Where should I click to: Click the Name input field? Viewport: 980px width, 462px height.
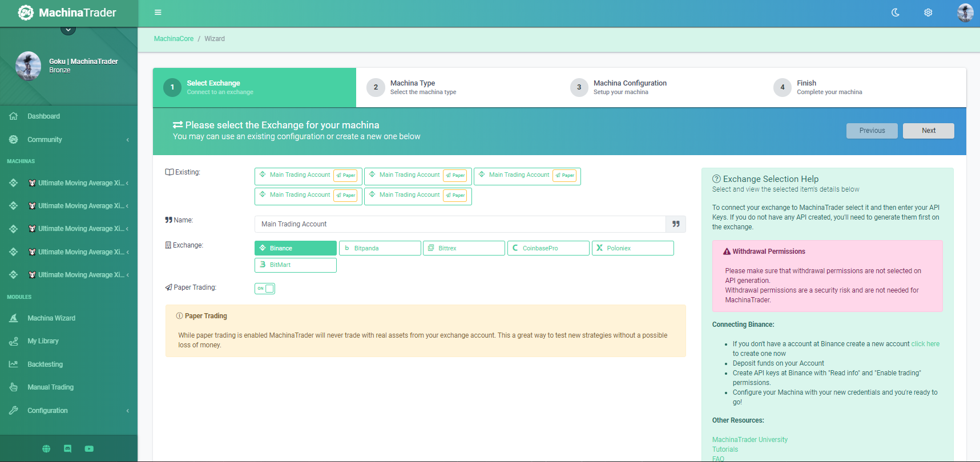pyautogui.click(x=459, y=224)
